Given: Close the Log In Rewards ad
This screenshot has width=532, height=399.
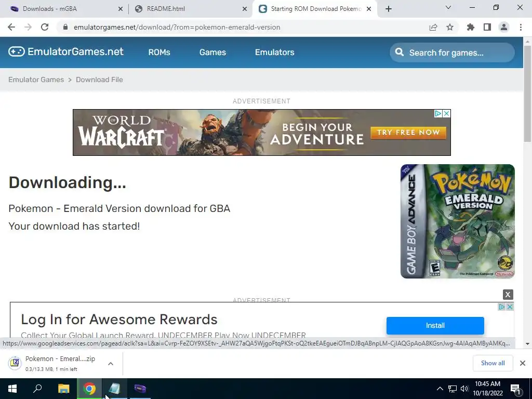Looking at the screenshot, I should point(510,307).
